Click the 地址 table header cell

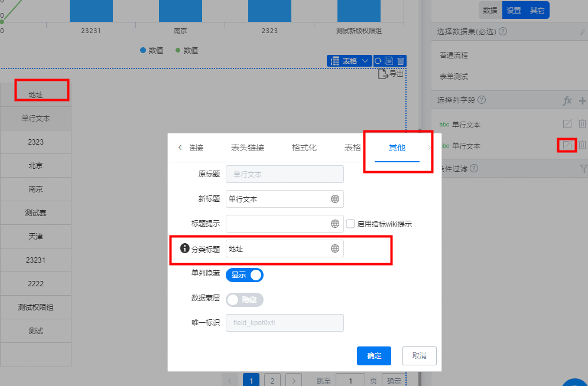pyautogui.click(x=35, y=94)
